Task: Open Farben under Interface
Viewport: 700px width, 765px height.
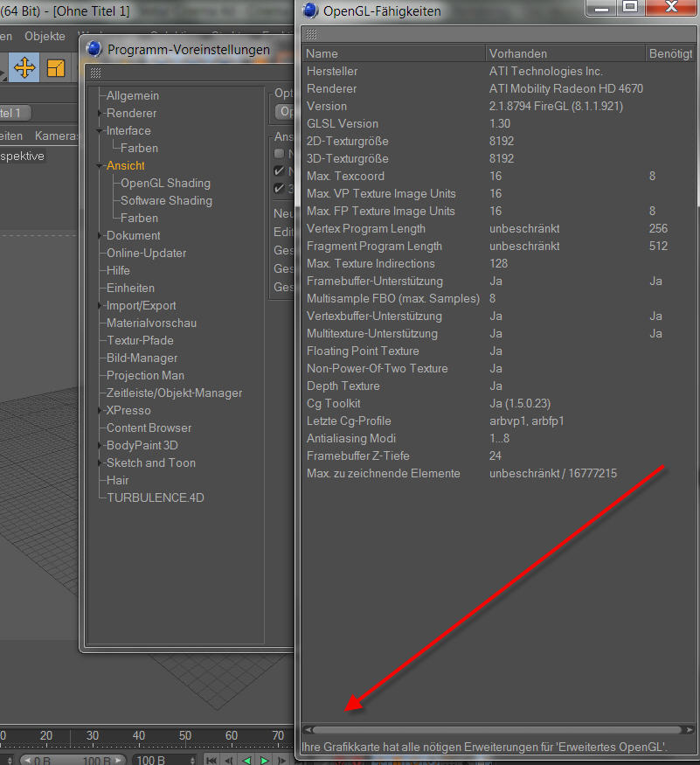Action: point(139,148)
